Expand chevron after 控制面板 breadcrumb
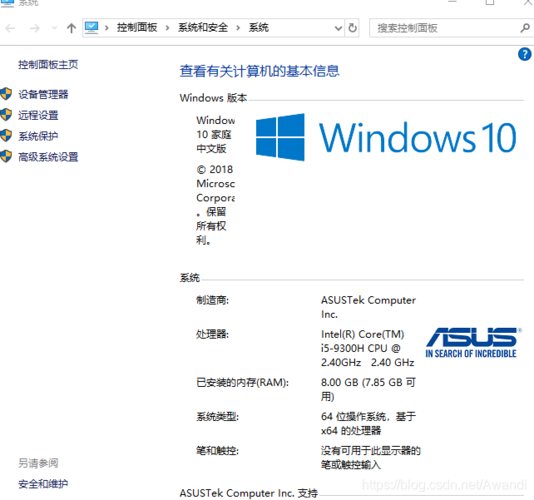This screenshot has height=500, width=534. (167, 28)
